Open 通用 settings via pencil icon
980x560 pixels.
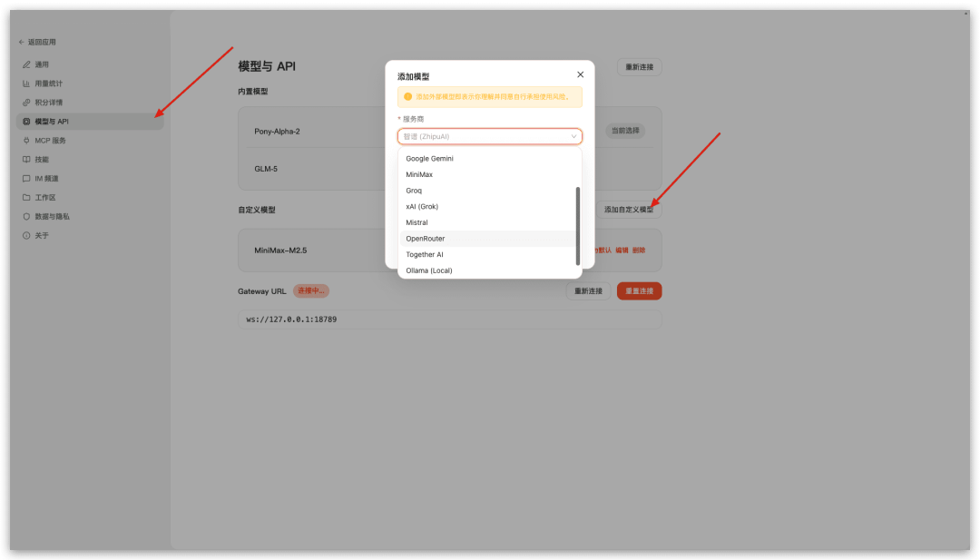point(27,64)
